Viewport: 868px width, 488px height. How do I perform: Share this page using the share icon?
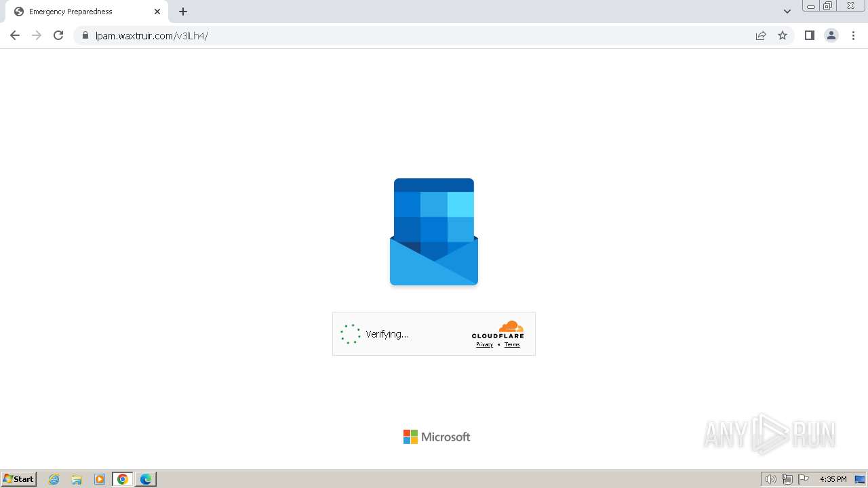[x=761, y=35]
